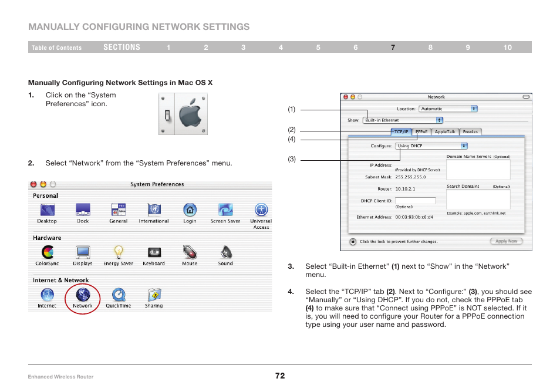
Task: Open the Screen Saver preference icon
Action: pos(226,210)
